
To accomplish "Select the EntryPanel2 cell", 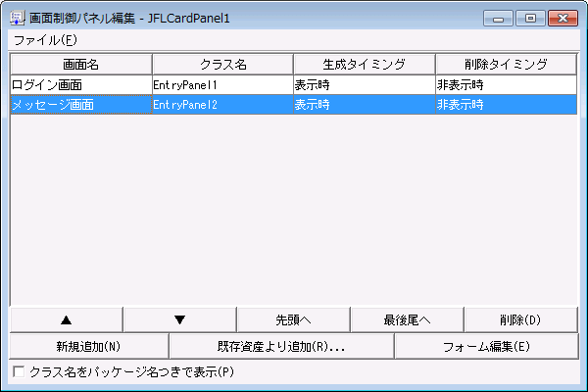I will tap(222, 104).
